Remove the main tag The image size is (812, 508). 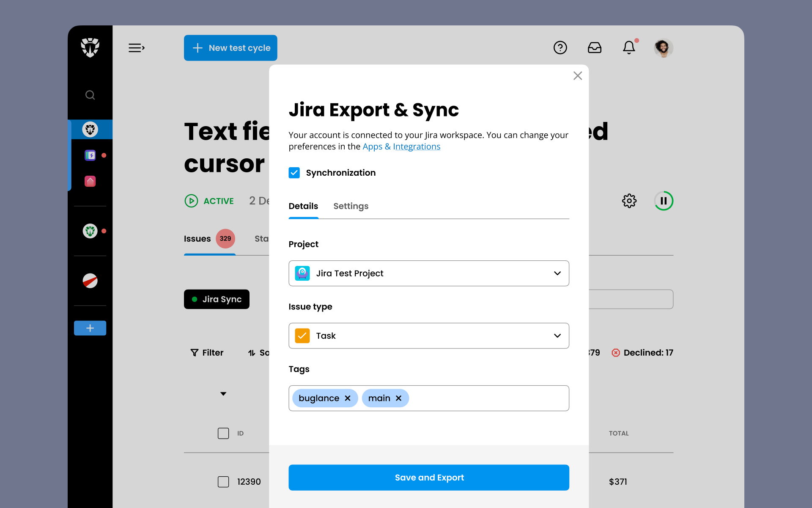point(398,398)
